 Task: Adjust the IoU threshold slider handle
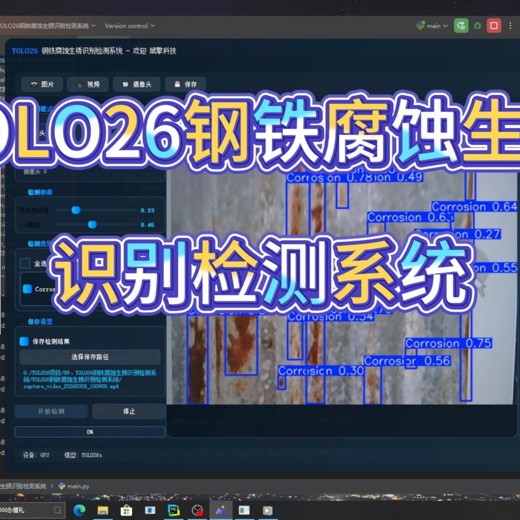[92, 225]
